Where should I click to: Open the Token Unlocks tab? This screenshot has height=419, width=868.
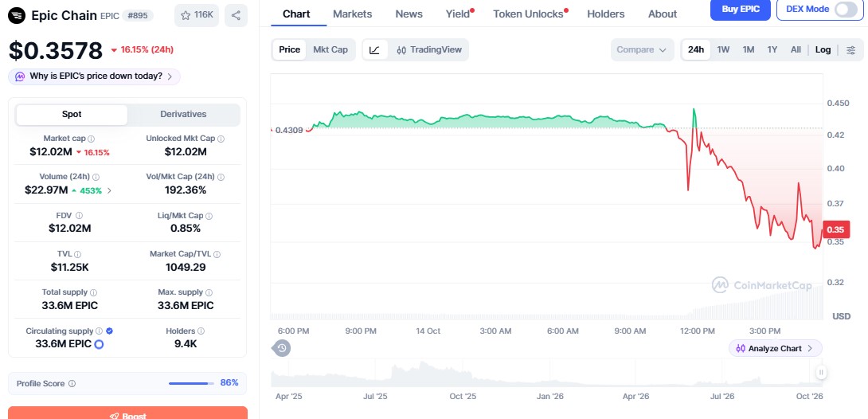528,14
